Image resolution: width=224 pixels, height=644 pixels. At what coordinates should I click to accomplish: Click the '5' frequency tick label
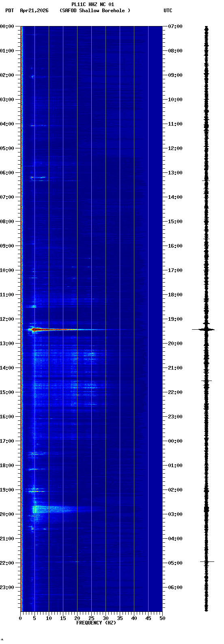[x=34, y=618]
